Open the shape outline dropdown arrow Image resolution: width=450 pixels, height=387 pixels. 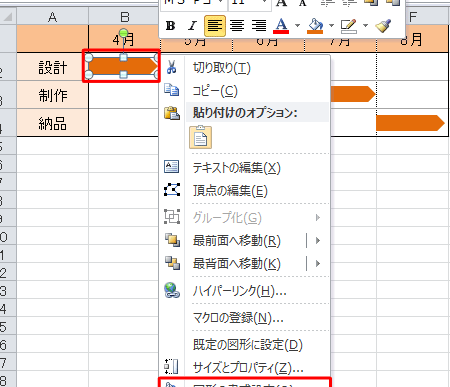(365, 26)
